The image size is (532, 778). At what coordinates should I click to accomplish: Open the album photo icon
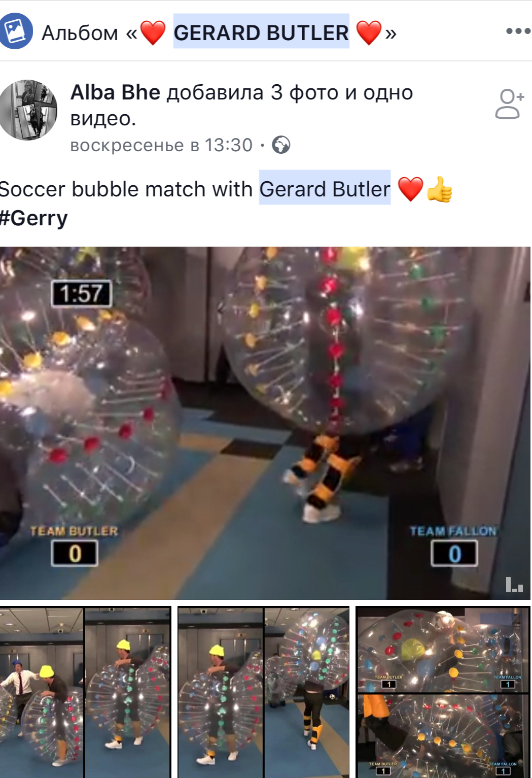click(15, 31)
